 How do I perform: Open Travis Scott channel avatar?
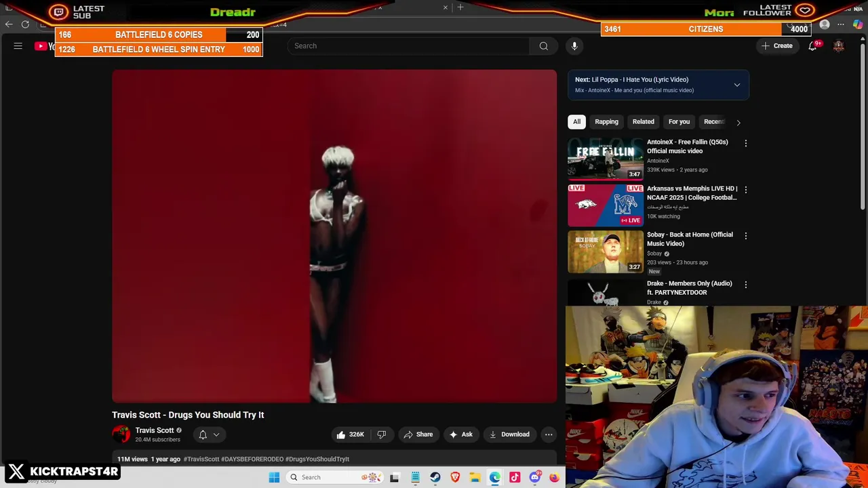(121, 434)
